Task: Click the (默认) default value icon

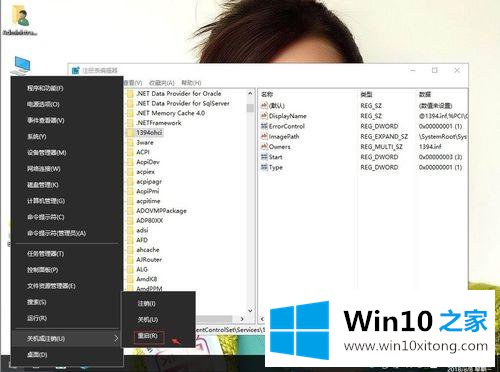Action: (264, 106)
